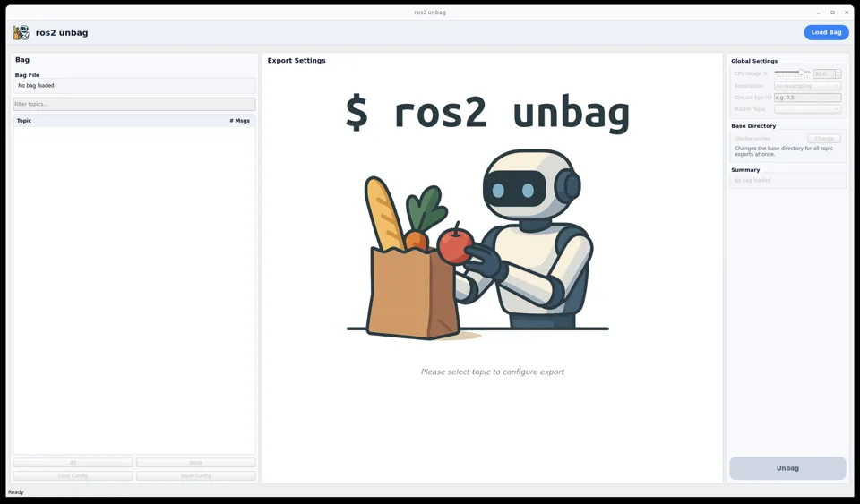Increase CPU Usage with spinbox up arrow
Image resolution: width=860 pixels, height=504 pixels.
click(838, 72)
